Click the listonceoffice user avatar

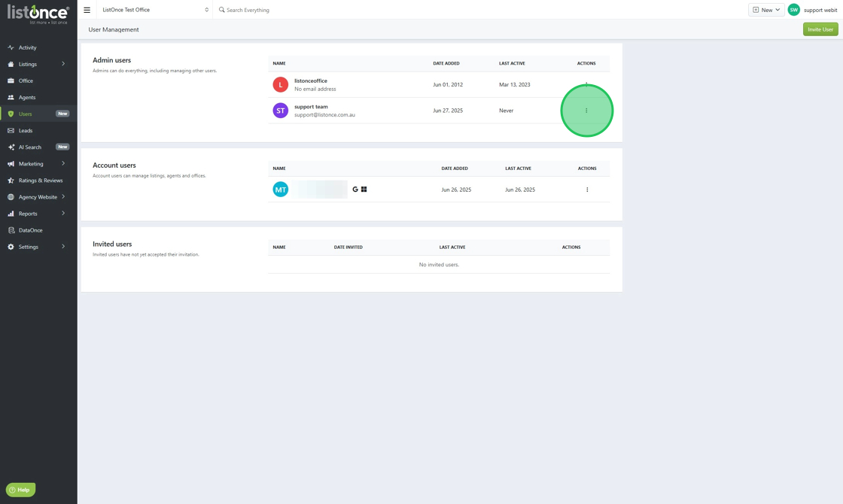coord(280,84)
